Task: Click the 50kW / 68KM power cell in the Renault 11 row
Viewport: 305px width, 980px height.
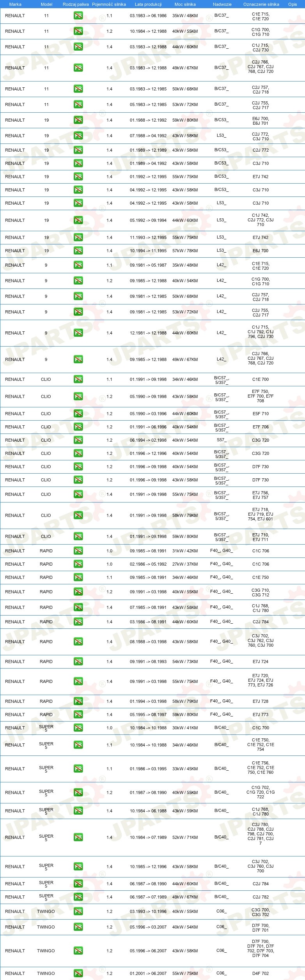Action: click(x=185, y=89)
